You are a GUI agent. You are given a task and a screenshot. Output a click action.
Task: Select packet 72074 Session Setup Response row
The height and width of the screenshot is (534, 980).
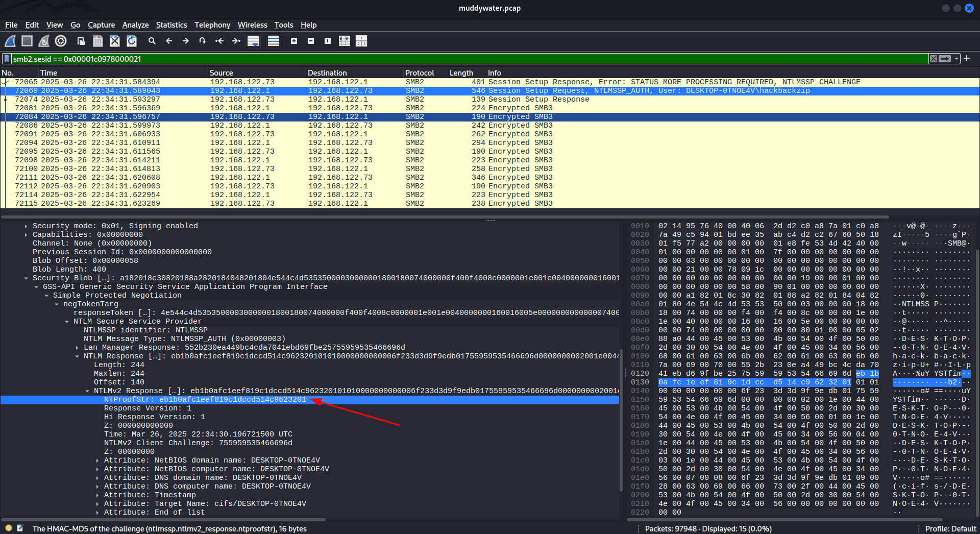(490, 99)
